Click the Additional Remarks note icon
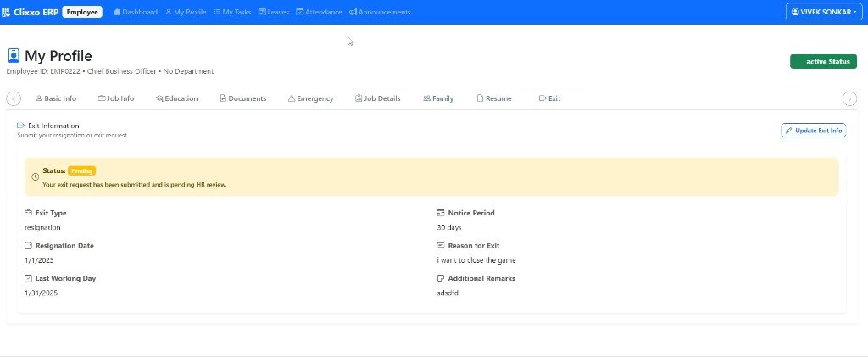 pos(441,278)
